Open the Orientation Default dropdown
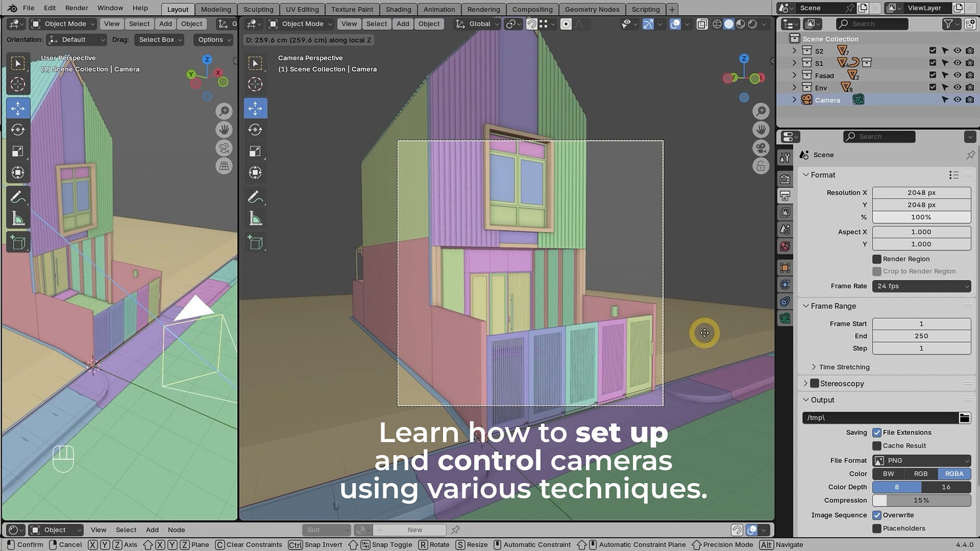The image size is (980, 551). pyautogui.click(x=76, y=40)
